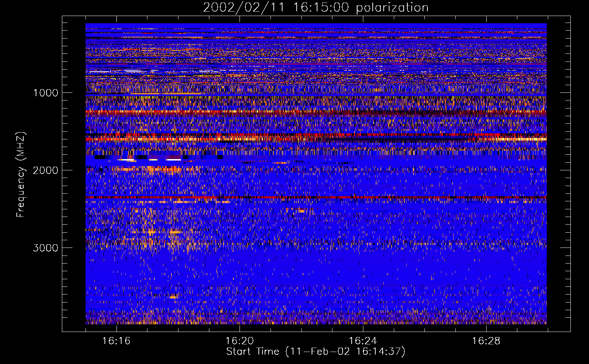Viewport: 589px width, 364px height.
Task: Select the '3000' frequency axis label
Action: [x=46, y=248]
